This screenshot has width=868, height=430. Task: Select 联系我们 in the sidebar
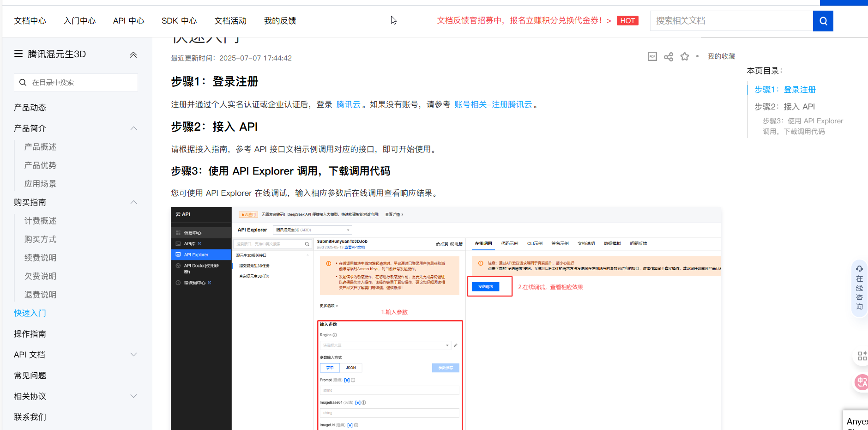pos(30,417)
